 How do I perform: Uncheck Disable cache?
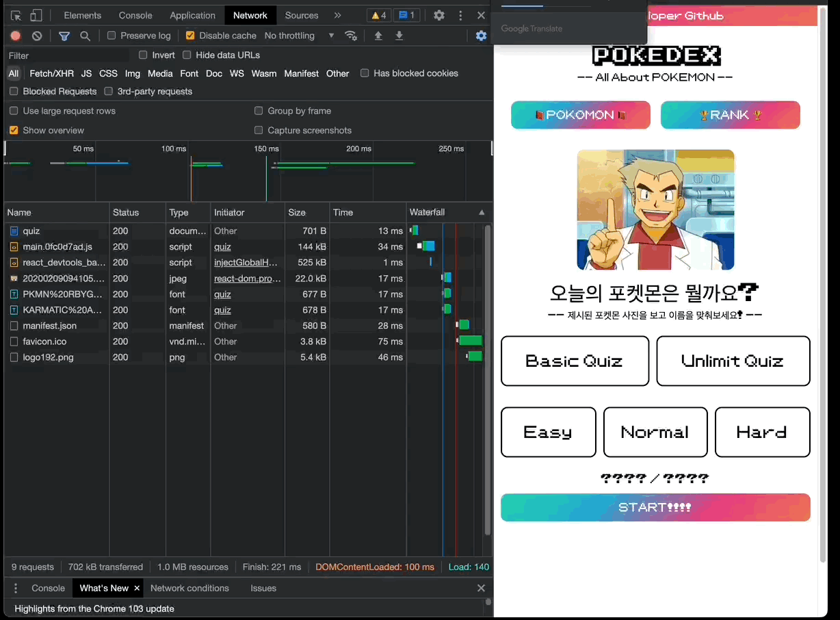190,36
